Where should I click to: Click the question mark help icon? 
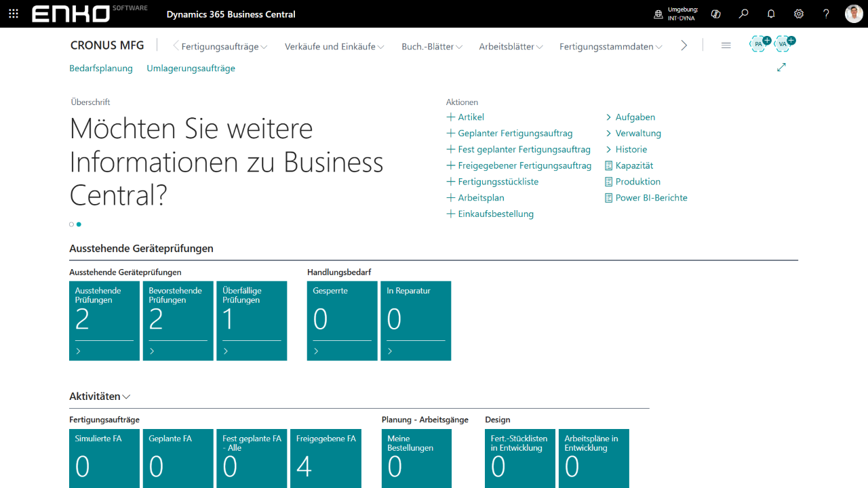(825, 14)
